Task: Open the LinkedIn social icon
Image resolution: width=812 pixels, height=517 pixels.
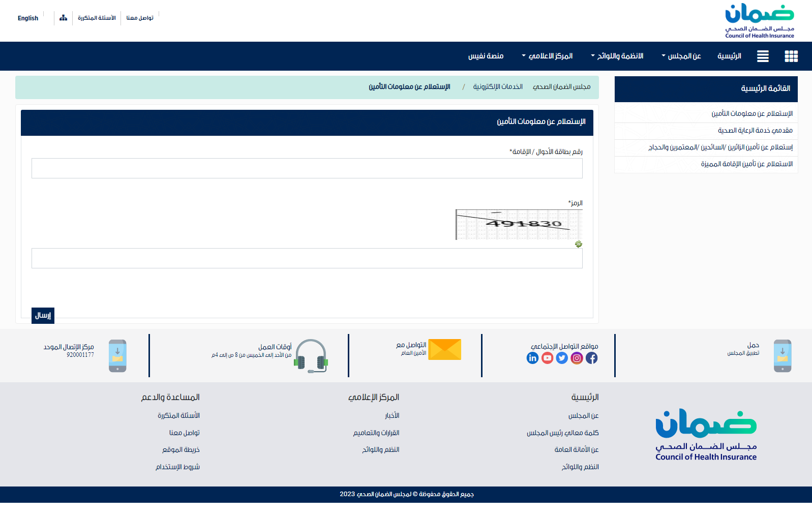Action: click(x=532, y=358)
